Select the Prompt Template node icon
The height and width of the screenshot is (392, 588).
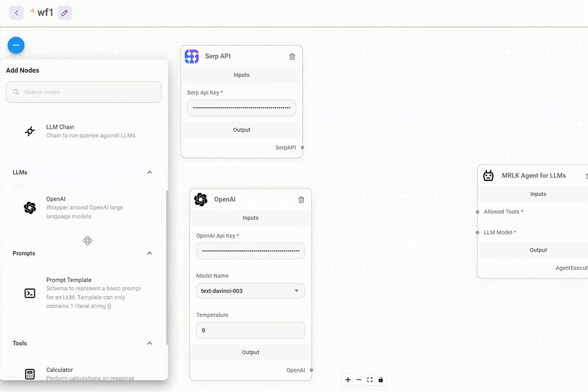point(30,293)
